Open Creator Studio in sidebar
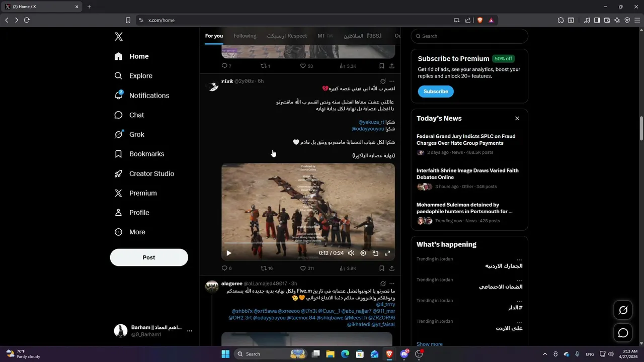 point(144,173)
